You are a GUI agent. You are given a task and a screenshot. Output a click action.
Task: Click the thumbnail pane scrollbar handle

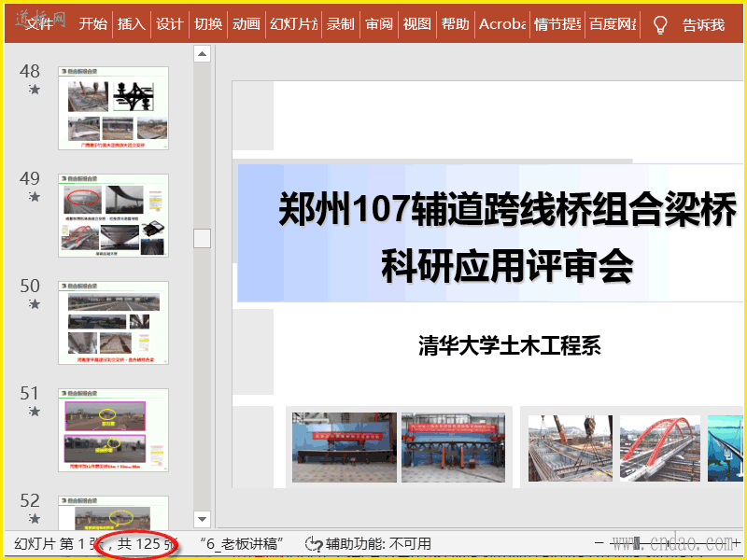tap(202, 238)
